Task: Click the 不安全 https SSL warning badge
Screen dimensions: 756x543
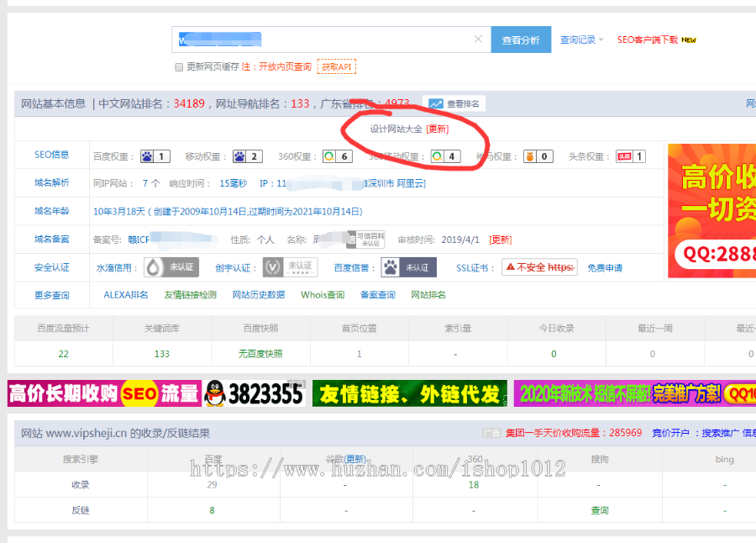Action: (538, 266)
